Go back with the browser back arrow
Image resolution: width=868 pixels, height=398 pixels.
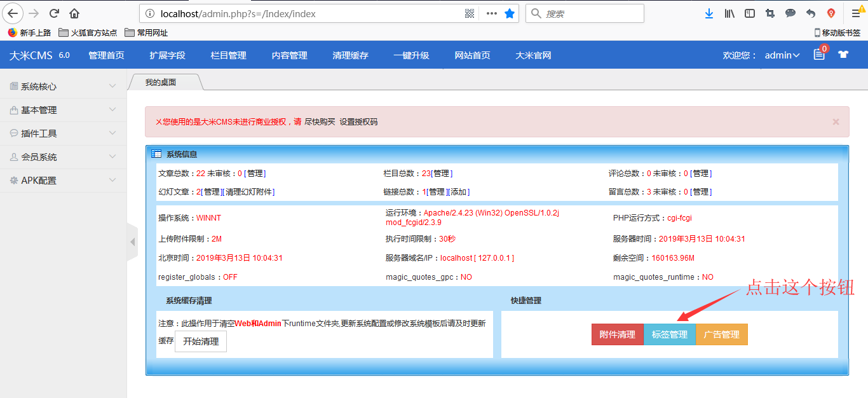(13, 13)
